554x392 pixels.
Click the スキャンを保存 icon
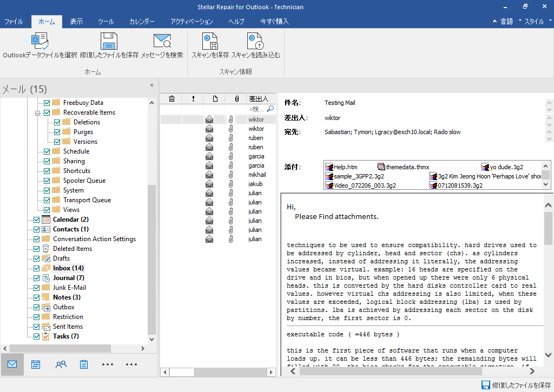click(210, 41)
